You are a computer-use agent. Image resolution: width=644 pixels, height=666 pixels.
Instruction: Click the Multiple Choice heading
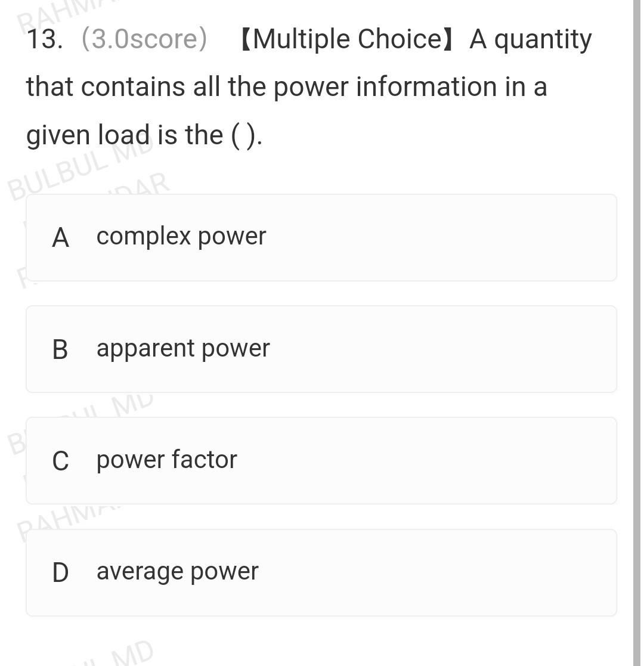pos(354,39)
